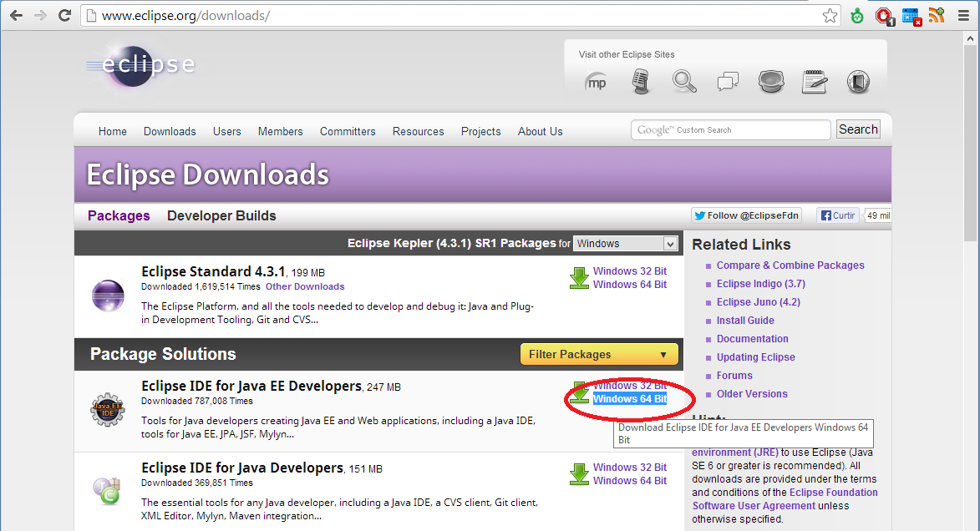Click the Eclipse logo

(x=140, y=65)
